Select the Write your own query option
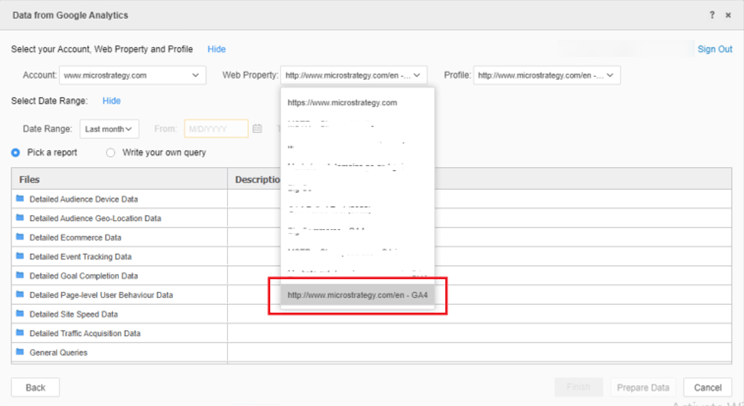Viewport: 744px width, 406px height. click(x=111, y=153)
